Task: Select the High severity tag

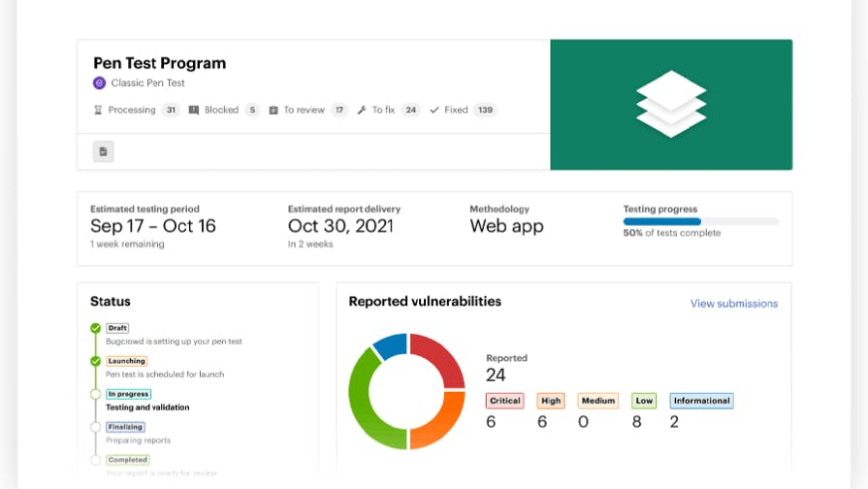Action: pyautogui.click(x=551, y=401)
